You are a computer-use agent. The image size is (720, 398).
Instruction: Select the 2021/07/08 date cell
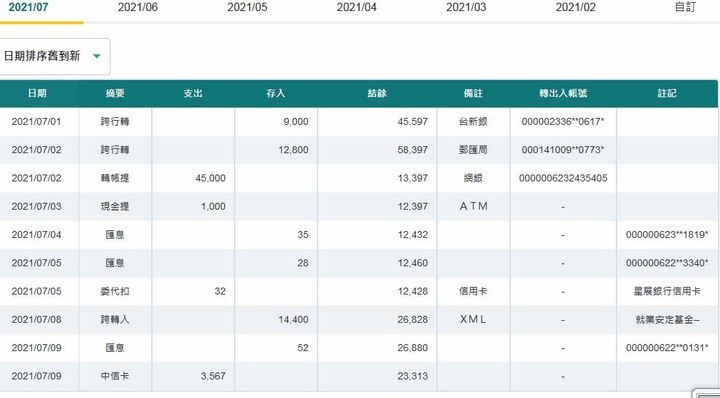pyautogui.click(x=36, y=320)
